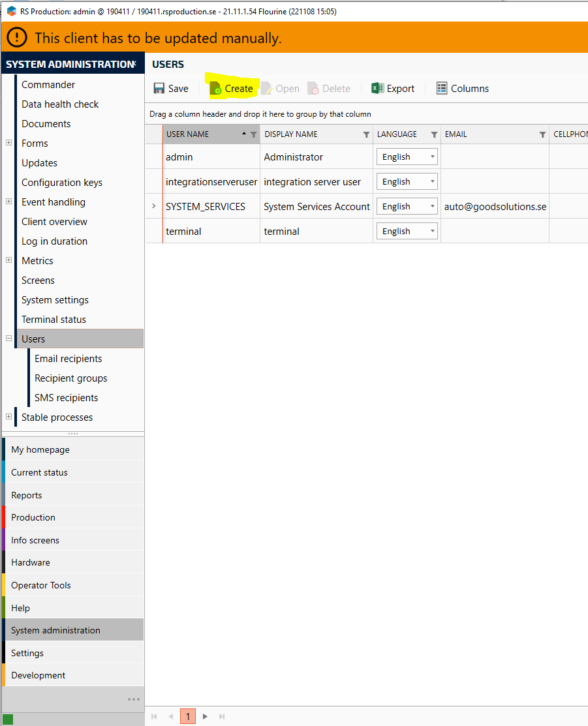Click the Save disk icon

click(159, 89)
